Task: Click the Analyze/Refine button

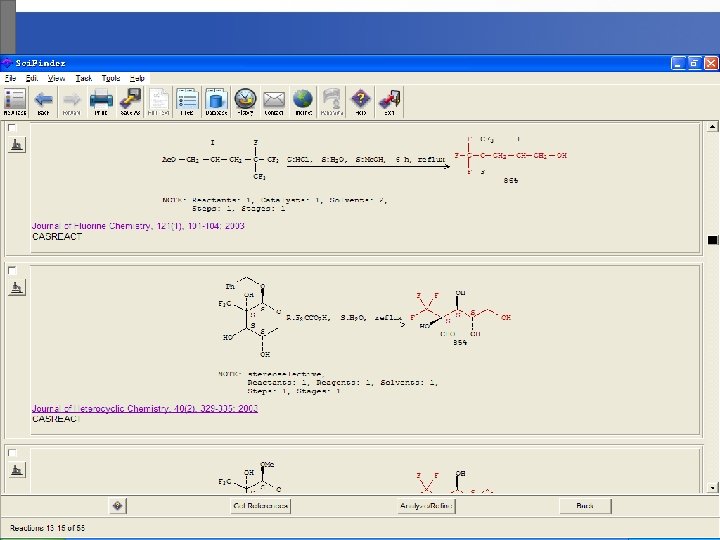Action: (x=426, y=506)
